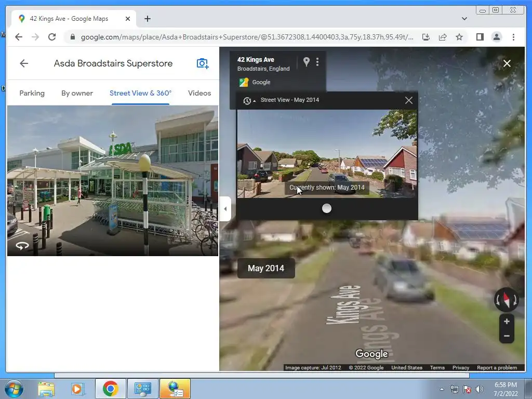Open the Chrome profile avatar

click(496, 37)
